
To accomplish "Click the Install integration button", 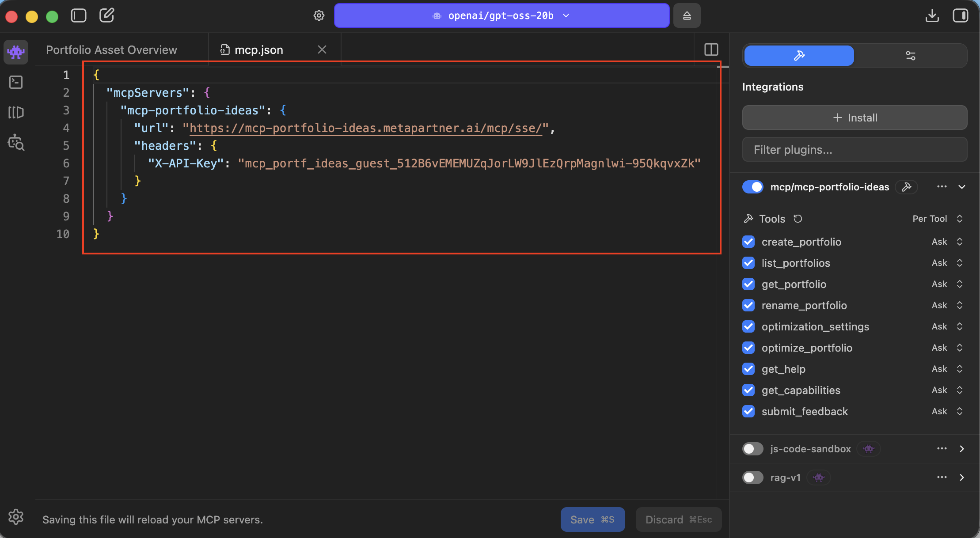I will pos(855,117).
